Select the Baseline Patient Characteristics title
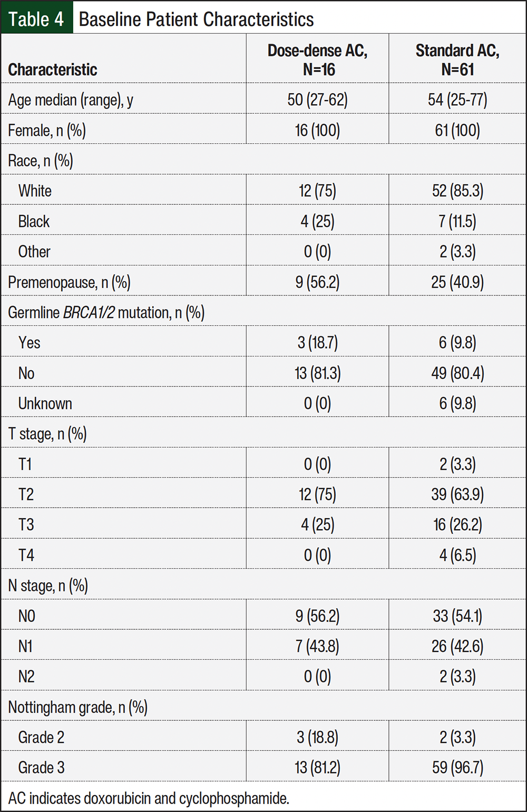The height and width of the screenshot is (812, 527). click(196, 19)
